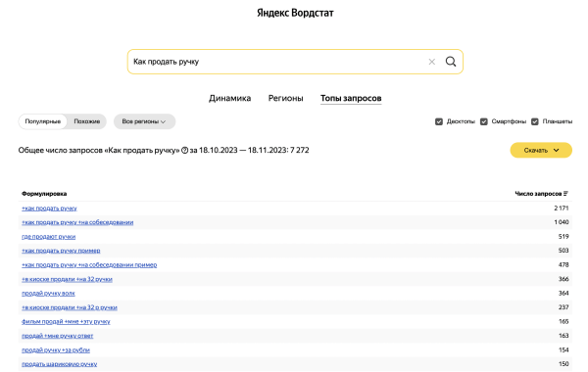The image size is (588, 372).
Task: Open 'продай +мне ручку ответ' link
Action: [x=58, y=336]
